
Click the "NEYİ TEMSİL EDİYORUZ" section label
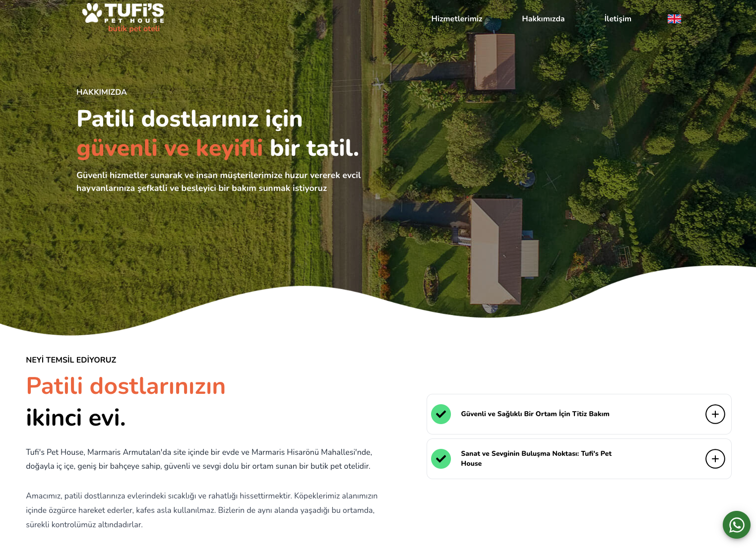tap(71, 360)
